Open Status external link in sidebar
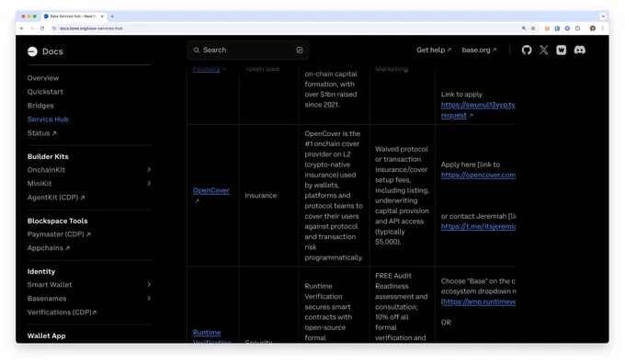Screen dimensions: 625x364 click(42, 133)
